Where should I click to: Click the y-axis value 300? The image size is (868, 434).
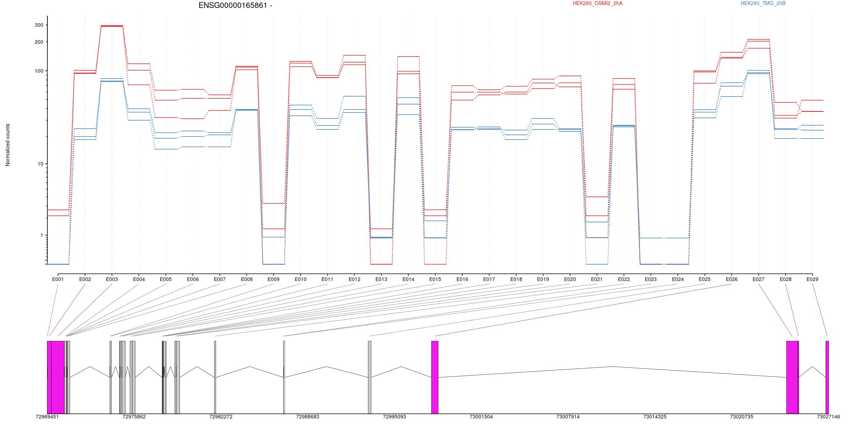[39, 25]
